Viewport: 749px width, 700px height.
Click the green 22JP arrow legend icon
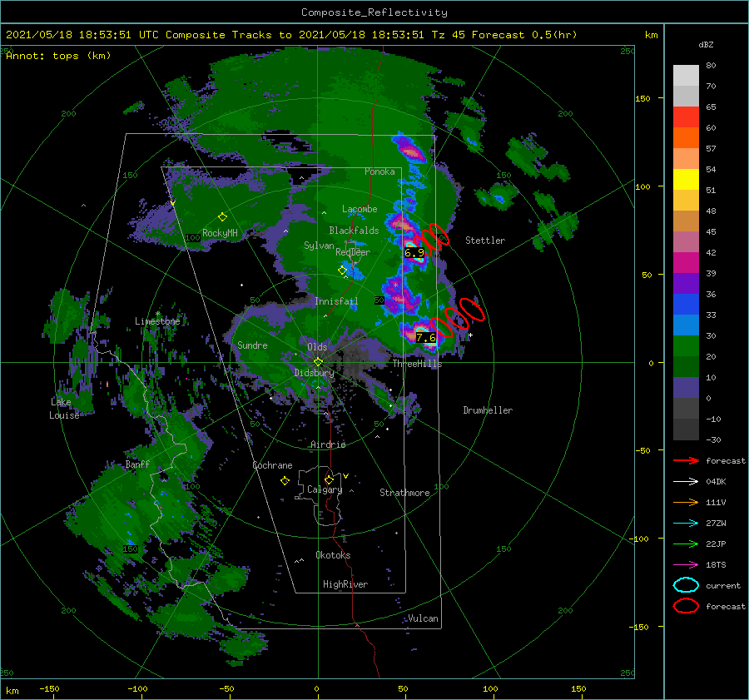click(x=686, y=544)
